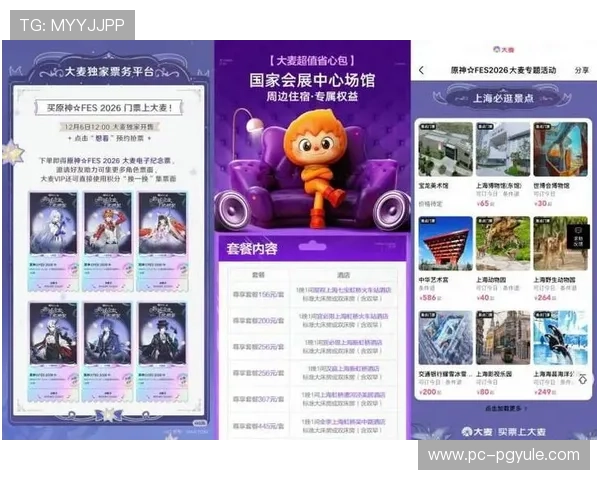Image resolution: width=600 pixels, height=480 pixels.
Task: Tap the 价格待定 text under 宝龙美术馆
Action: 430,204
